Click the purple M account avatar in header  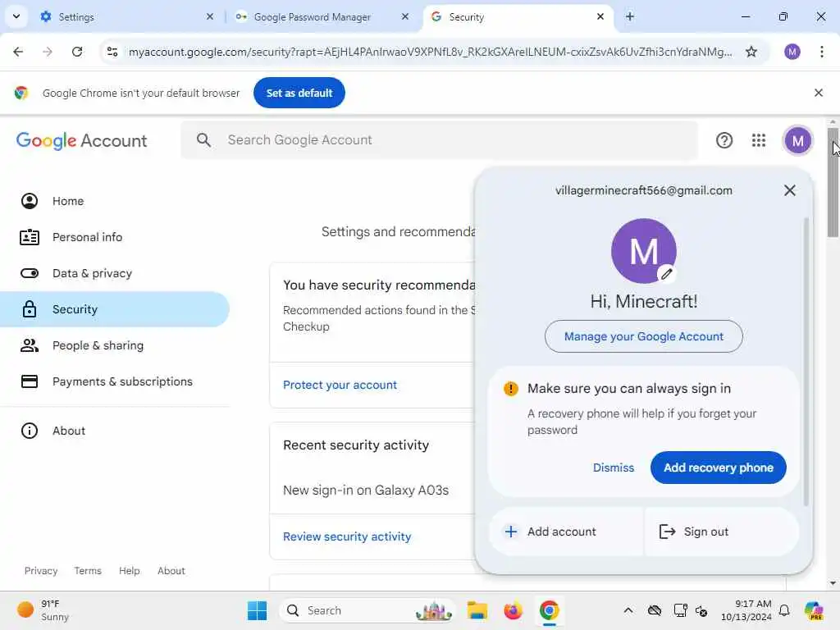point(797,140)
